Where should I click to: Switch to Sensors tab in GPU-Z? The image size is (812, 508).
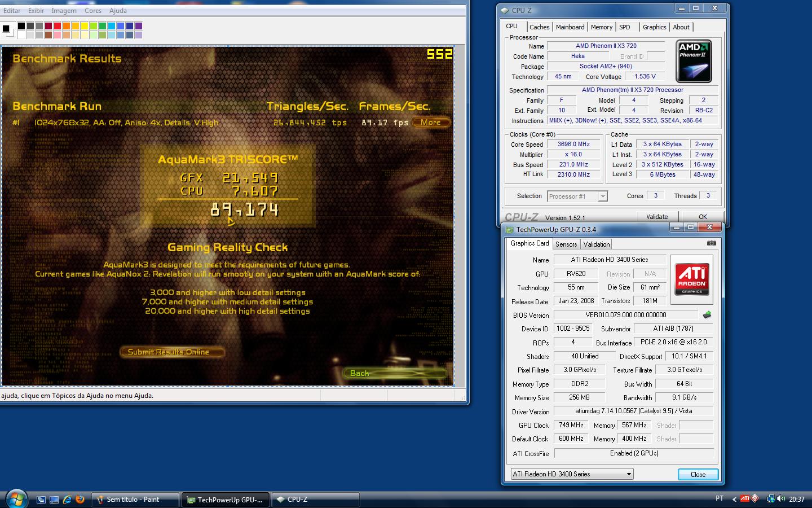tap(566, 244)
